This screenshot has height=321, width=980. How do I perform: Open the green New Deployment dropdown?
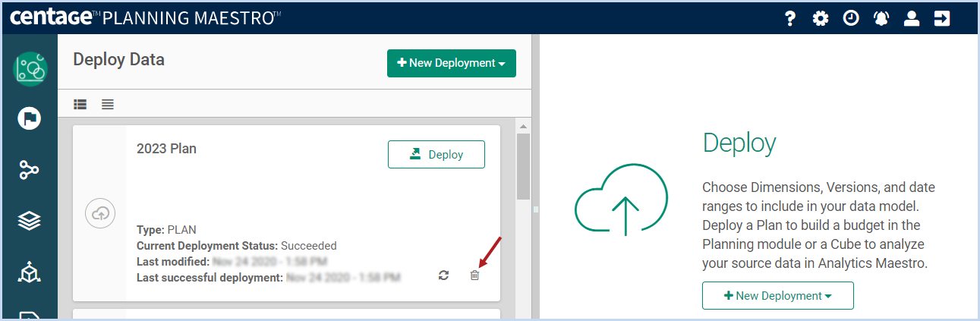452,64
